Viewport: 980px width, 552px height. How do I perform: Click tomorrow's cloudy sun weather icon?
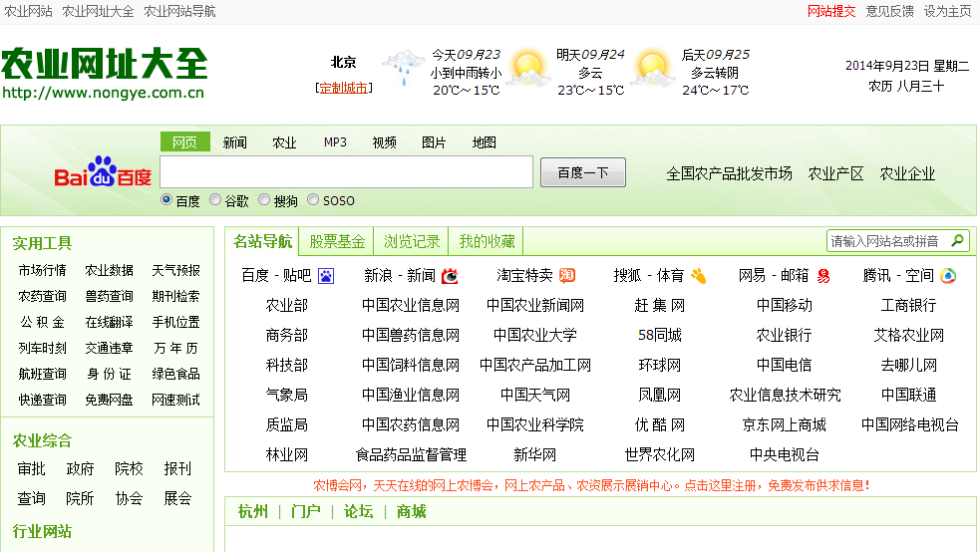pyautogui.click(x=528, y=69)
